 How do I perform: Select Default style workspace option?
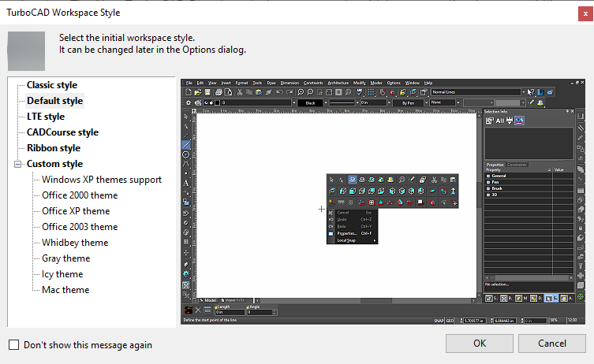[54, 101]
